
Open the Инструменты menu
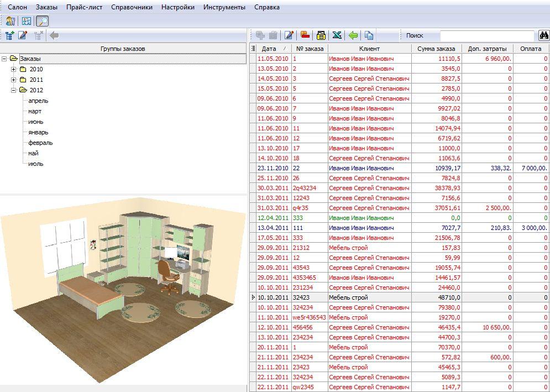point(224,7)
